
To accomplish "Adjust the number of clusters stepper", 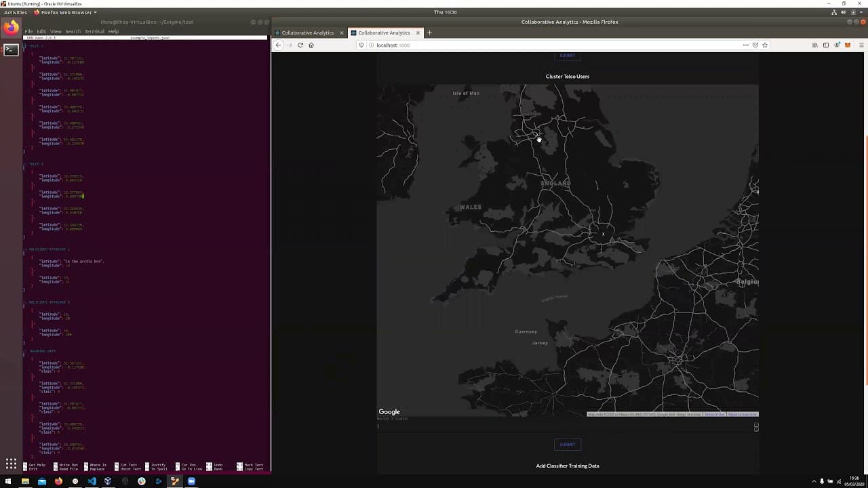I will pyautogui.click(x=756, y=427).
